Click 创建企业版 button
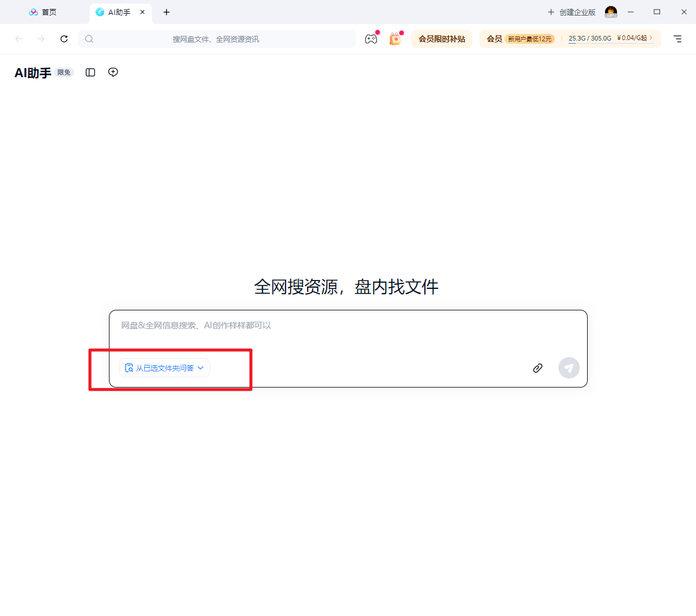 572,12
